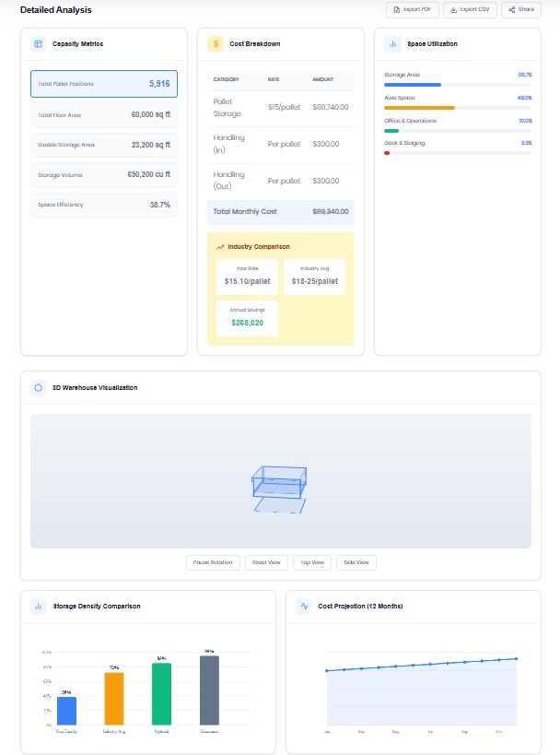Select the Total Pallet Positions card
Viewport: 560px width, 755px height.
[x=104, y=84]
